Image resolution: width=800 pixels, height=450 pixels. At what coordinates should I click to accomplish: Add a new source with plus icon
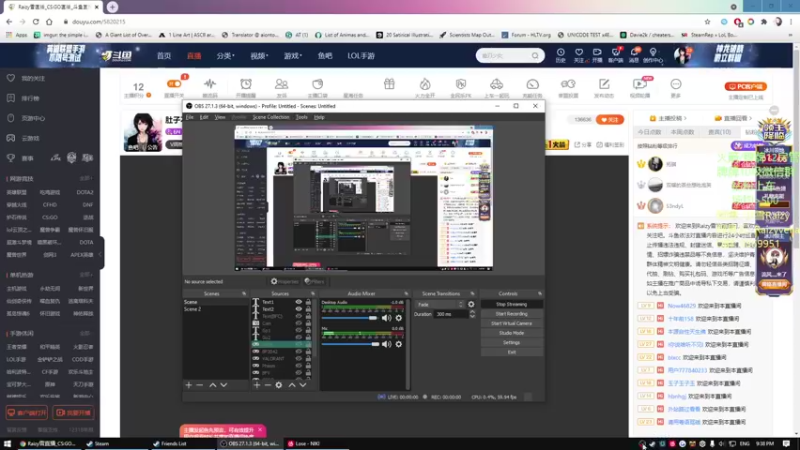tap(257, 385)
